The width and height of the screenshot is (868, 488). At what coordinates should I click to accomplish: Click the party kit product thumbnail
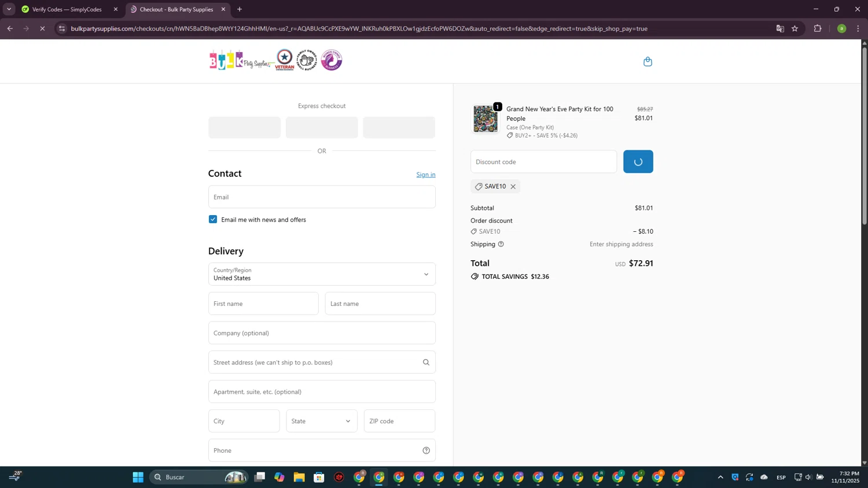485,119
